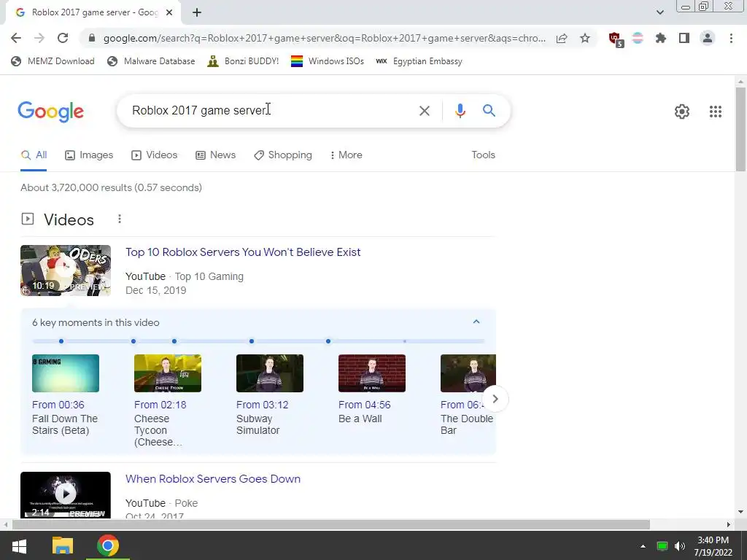The image size is (747, 560).
Task: Open Subway Simulator moment thumbnail
Action: click(x=270, y=373)
